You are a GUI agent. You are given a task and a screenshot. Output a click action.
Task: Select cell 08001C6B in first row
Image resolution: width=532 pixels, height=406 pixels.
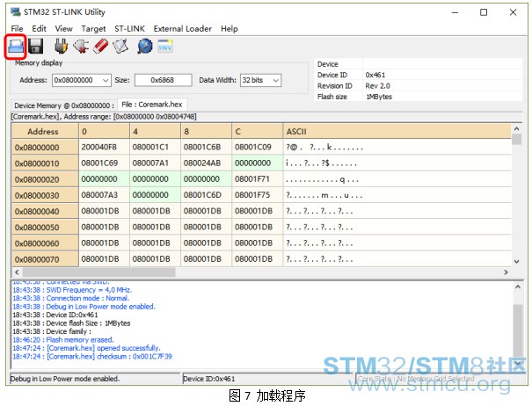207,148
